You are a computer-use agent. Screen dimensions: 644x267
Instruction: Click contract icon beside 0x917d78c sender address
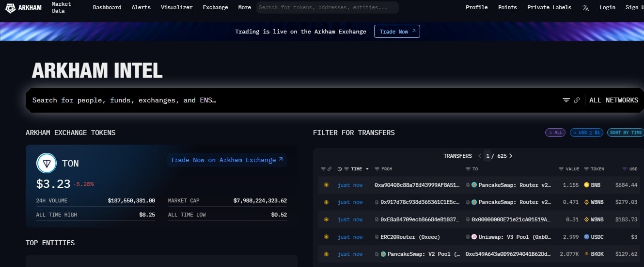[x=377, y=202]
